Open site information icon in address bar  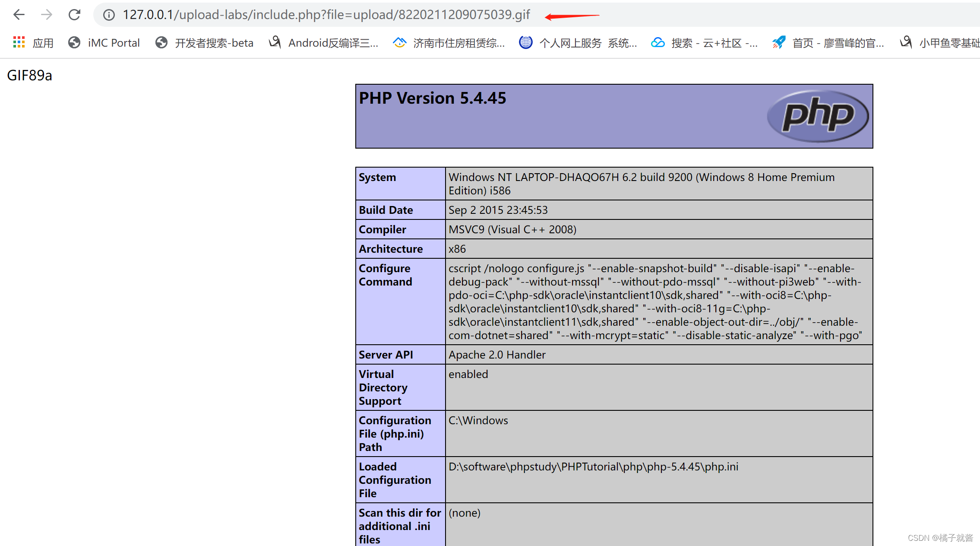pyautogui.click(x=109, y=15)
